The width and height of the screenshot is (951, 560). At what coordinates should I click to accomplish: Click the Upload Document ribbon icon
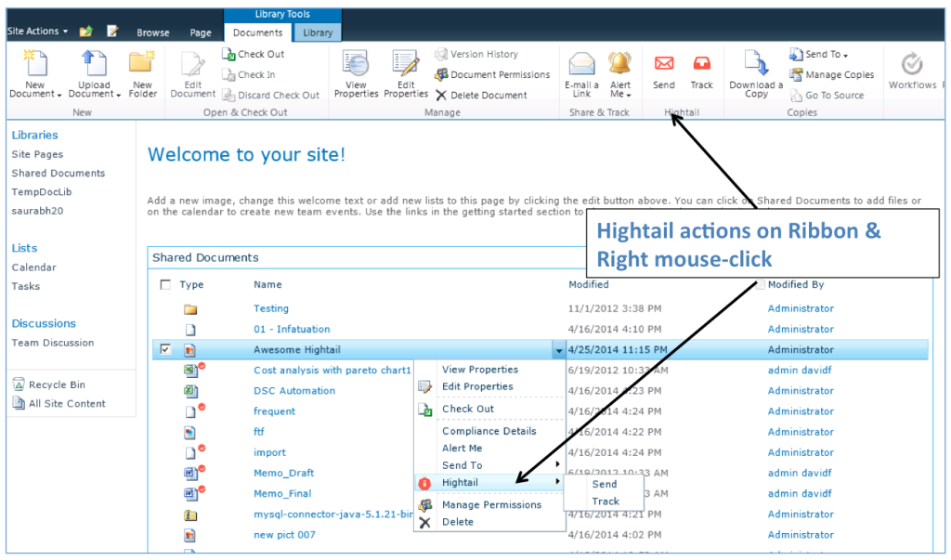(x=93, y=63)
